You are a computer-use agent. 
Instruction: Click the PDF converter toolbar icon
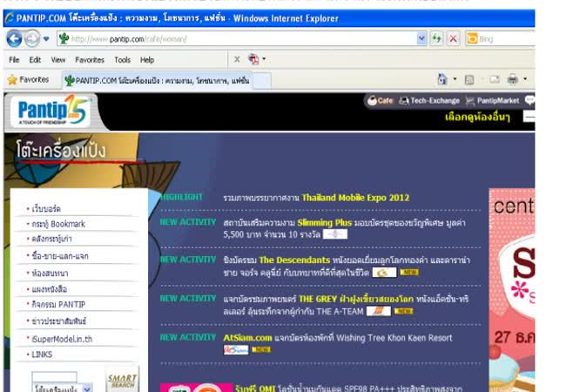253,59
